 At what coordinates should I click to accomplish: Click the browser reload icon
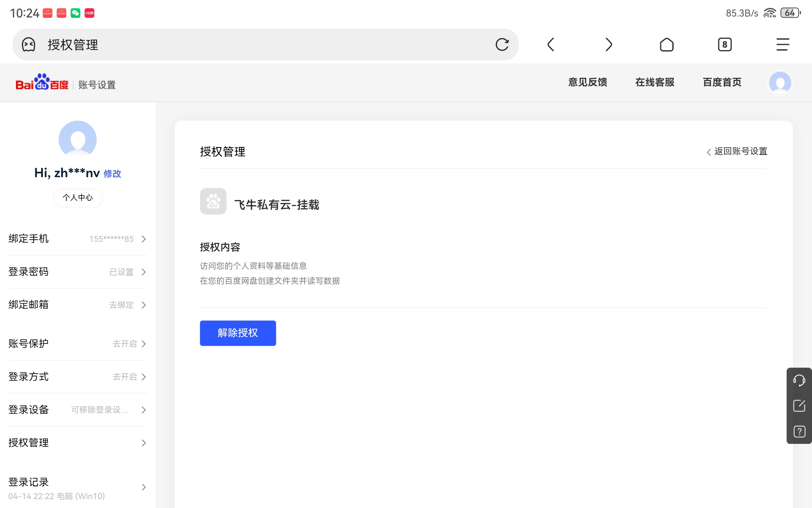pyautogui.click(x=502, y=44)
